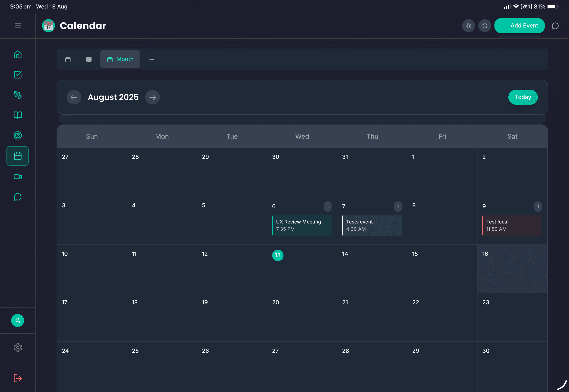
Task: Expand events badge on August 6
Action: (x=328, y=206)
